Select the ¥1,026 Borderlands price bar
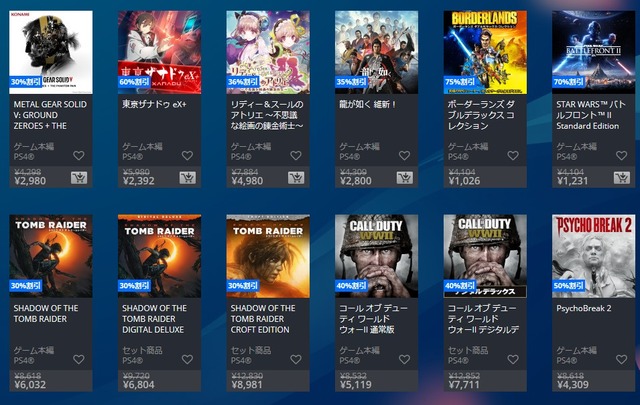The image size is (640, 405). click(485, 177)
